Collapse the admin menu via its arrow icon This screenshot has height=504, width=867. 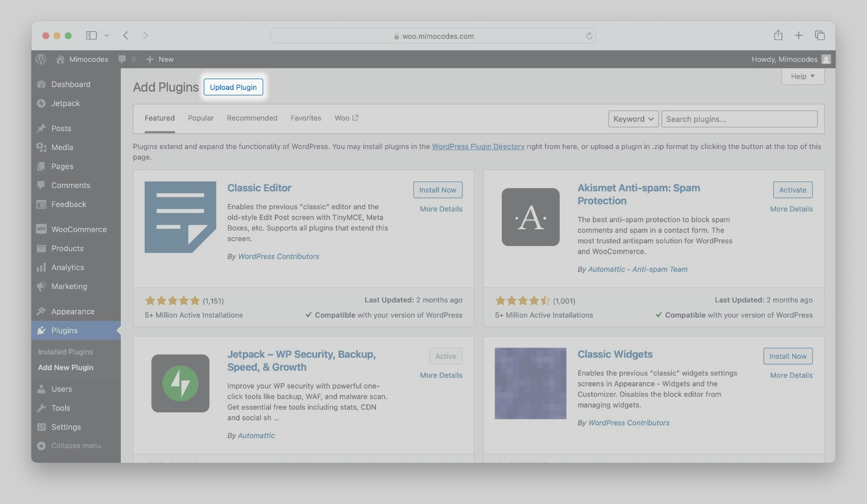(x=42, y=445)
